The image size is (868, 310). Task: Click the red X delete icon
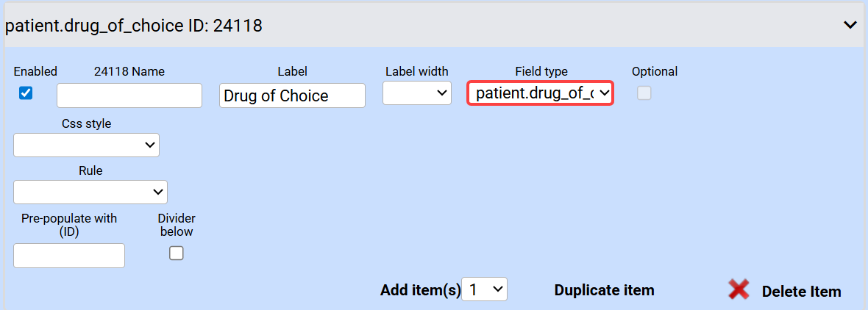tap(739, 289)
